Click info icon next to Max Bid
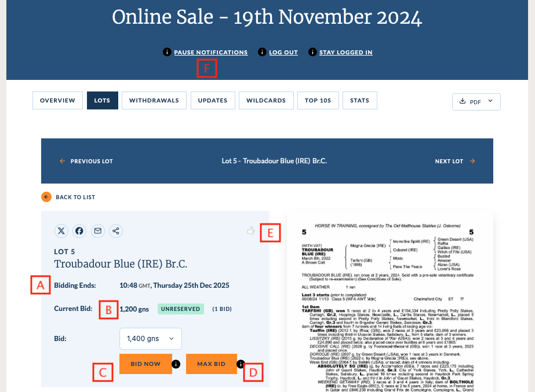The width and height of the screenshot is (535, 392). point(241,364)
